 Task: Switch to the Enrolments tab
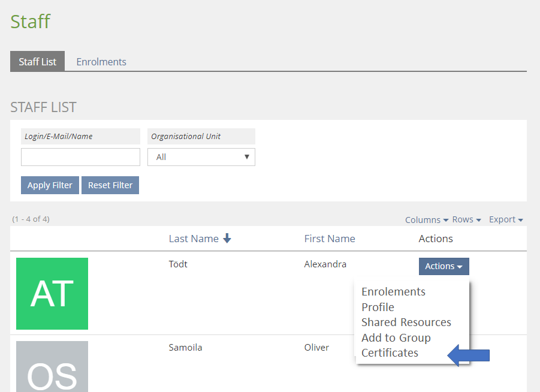pos(101,62)
